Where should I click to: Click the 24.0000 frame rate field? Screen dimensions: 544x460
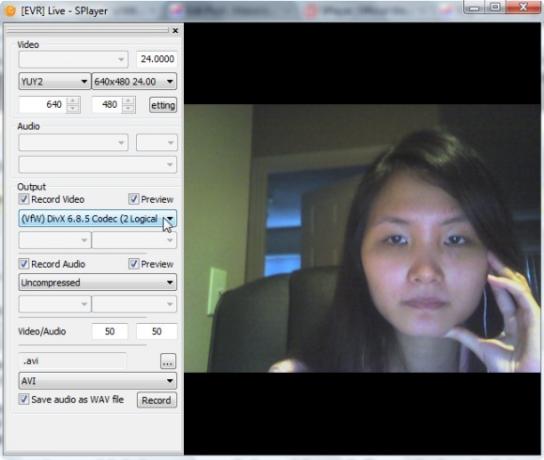tap(156, 59)
